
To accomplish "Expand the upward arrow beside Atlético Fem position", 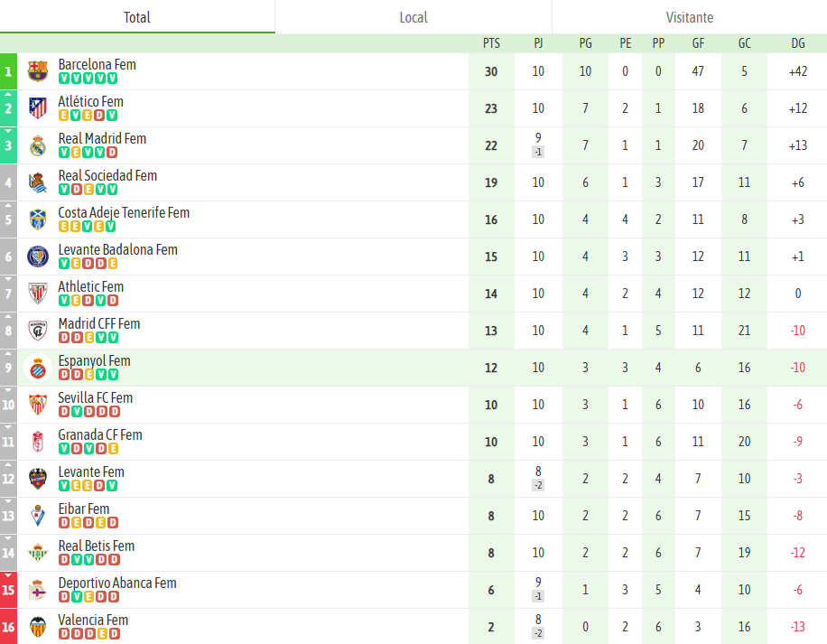I will 7,97.
